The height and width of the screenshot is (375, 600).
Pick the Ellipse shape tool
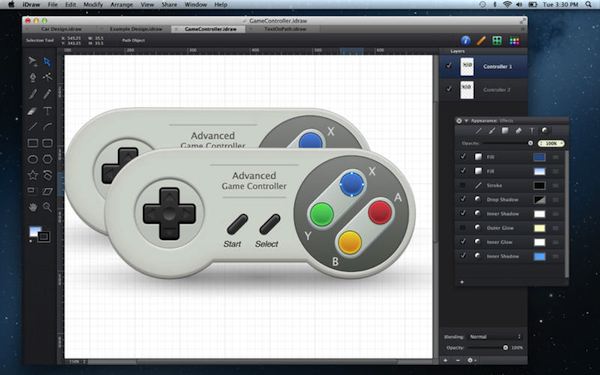click(x=33, y=159)
